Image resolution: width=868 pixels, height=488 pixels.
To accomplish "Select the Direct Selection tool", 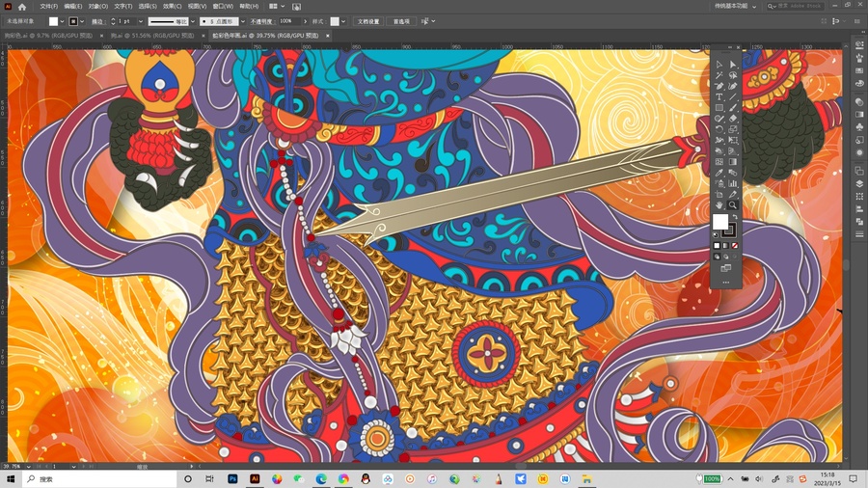I will click(x=733, y=65).
